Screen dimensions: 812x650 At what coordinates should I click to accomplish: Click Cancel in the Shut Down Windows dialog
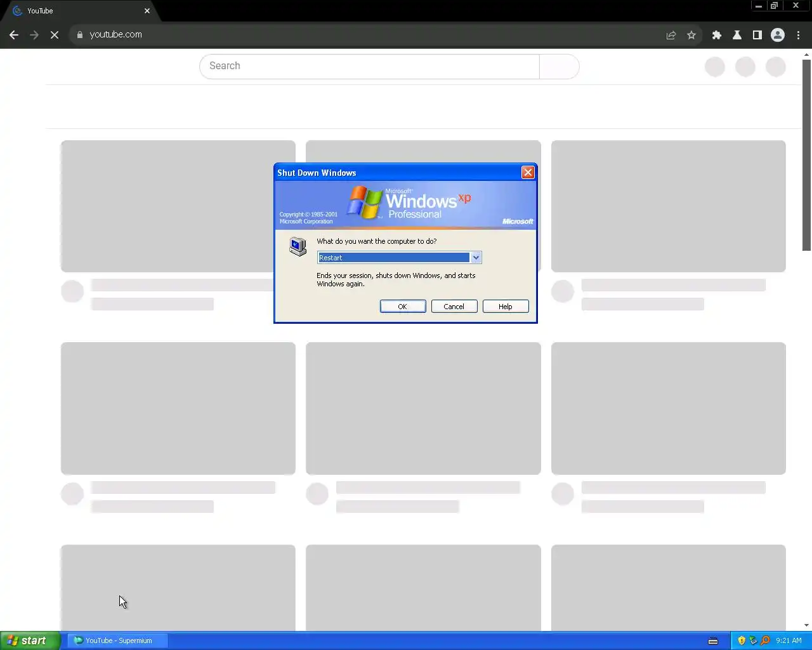click(454, 307)
